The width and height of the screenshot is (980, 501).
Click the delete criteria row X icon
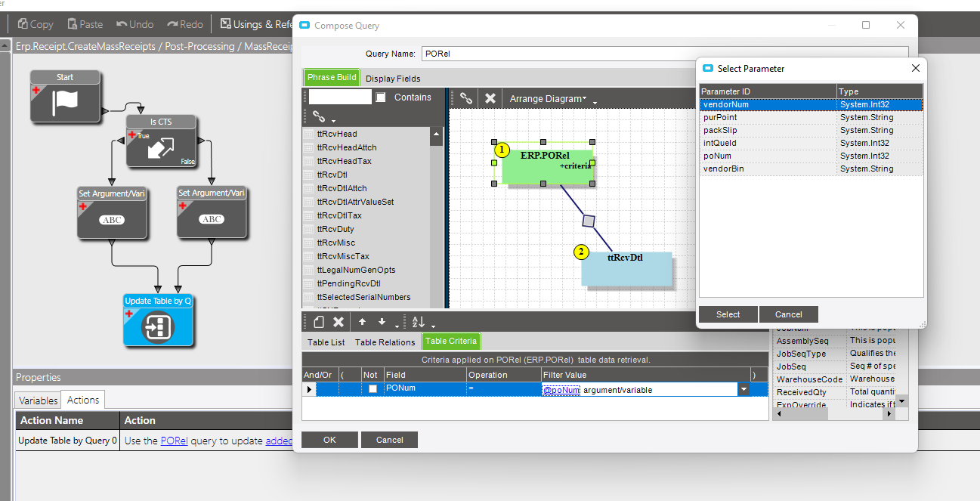click(339, 322)
